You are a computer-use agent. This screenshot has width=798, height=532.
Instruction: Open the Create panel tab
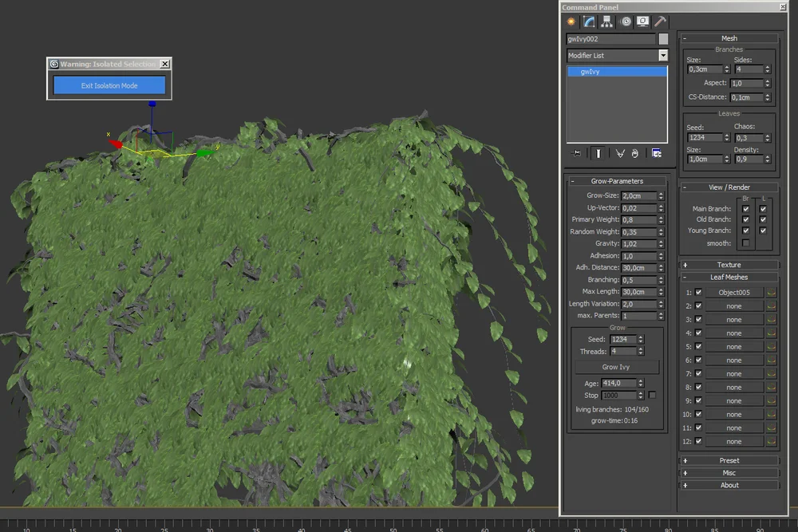[571, 22]
